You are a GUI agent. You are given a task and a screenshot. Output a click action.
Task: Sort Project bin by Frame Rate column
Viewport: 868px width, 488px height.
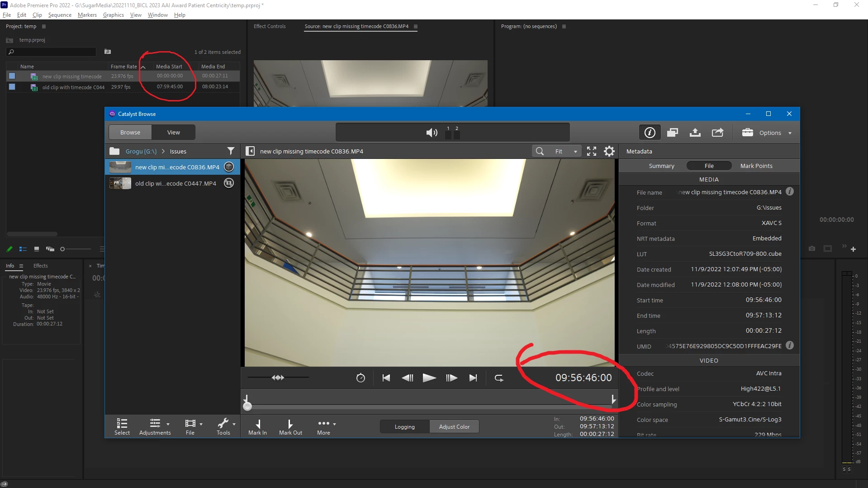point(123,67)
